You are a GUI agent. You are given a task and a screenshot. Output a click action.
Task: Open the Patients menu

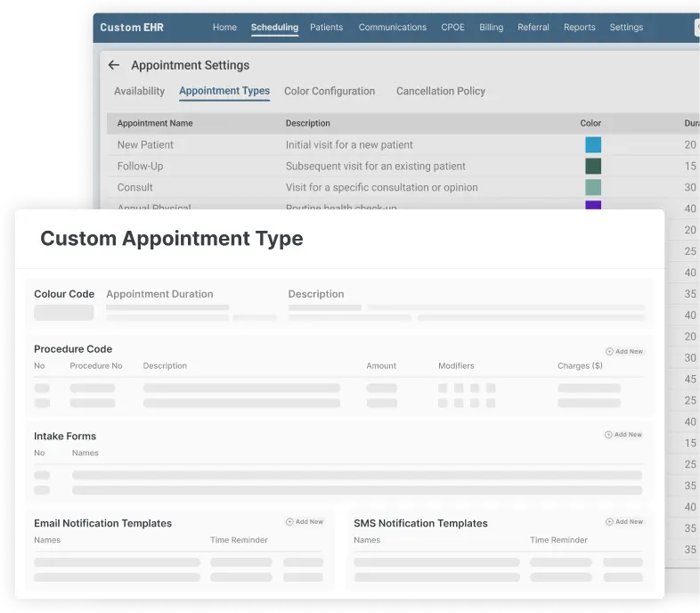point(326,28)
